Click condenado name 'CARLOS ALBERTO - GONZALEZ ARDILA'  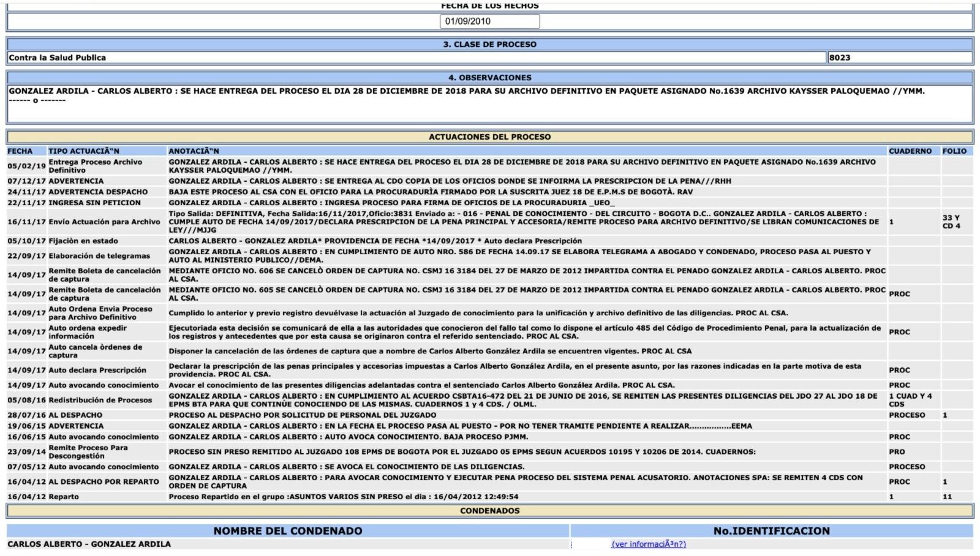[89, 544]
